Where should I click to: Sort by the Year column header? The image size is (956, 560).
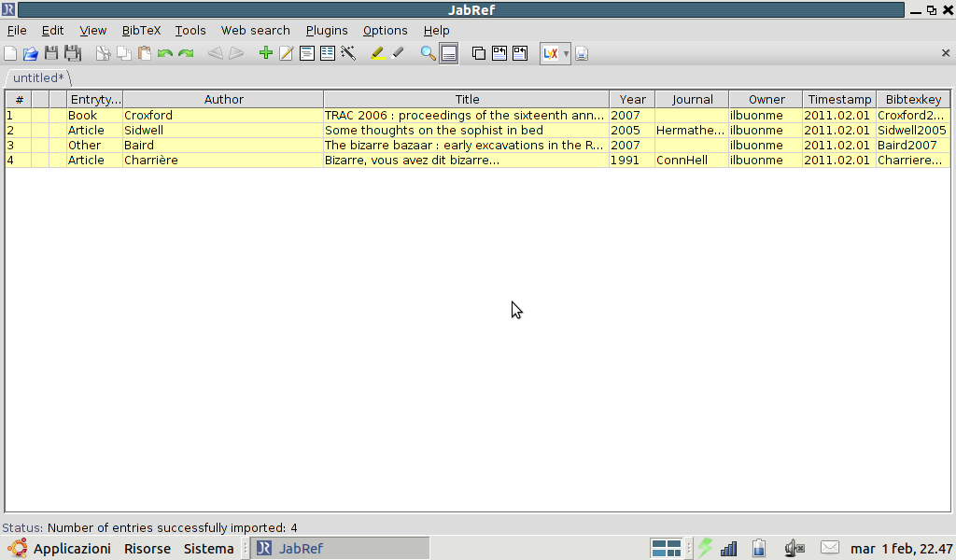[632, 99]
